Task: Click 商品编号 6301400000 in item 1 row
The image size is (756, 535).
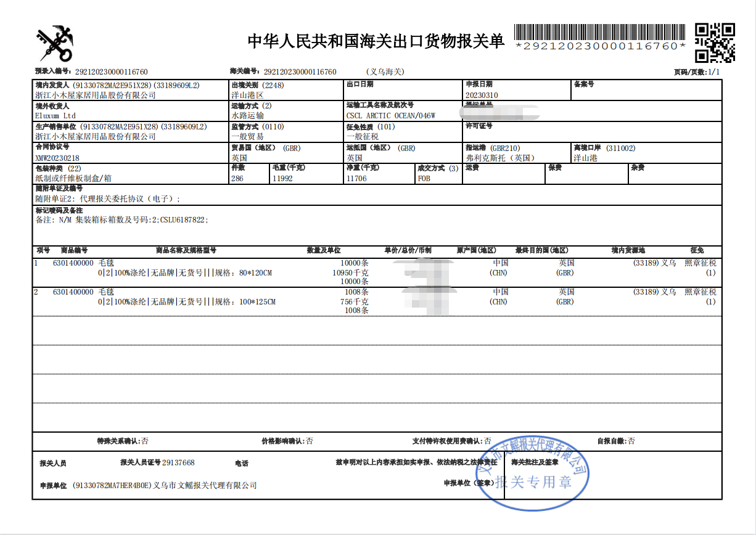Action: click(73, 263)
